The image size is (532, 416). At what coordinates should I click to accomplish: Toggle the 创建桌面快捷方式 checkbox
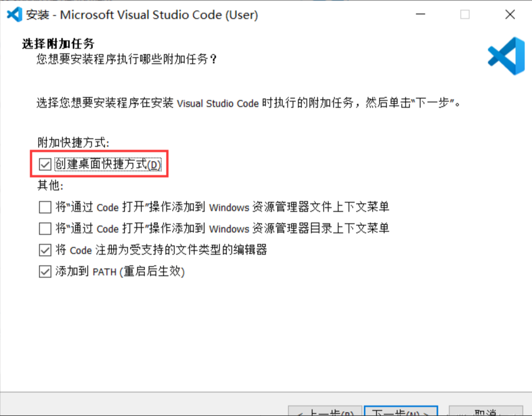tap(45, 165)
